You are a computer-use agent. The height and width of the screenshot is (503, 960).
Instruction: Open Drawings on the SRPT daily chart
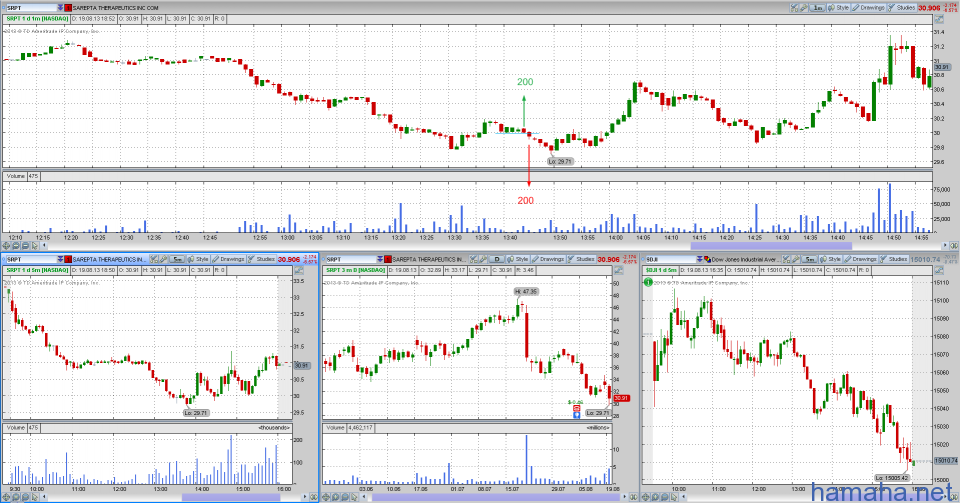coord(548,259)
